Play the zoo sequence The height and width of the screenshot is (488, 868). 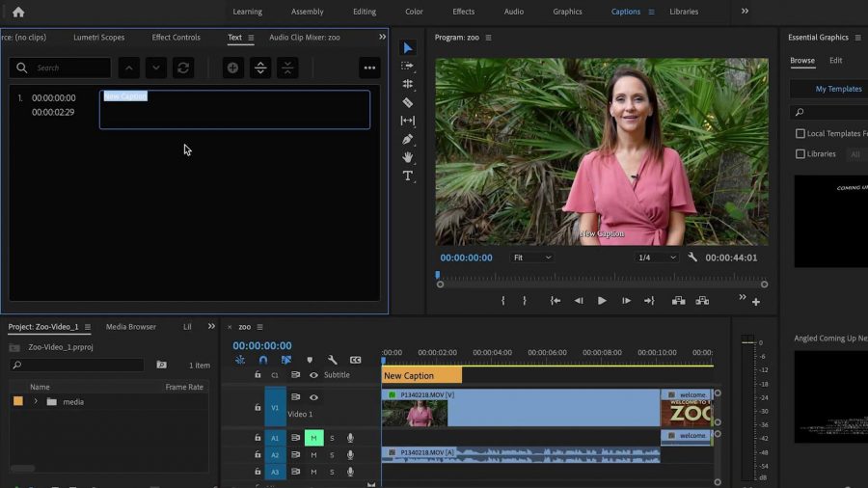(x=602, y=301)
